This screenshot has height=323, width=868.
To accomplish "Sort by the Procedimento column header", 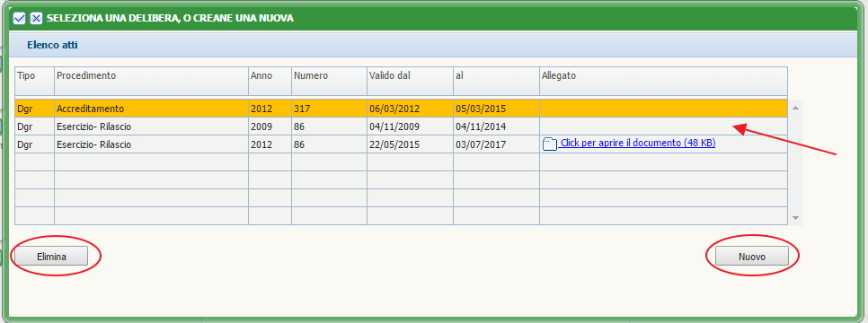I will tap(151, 82).
